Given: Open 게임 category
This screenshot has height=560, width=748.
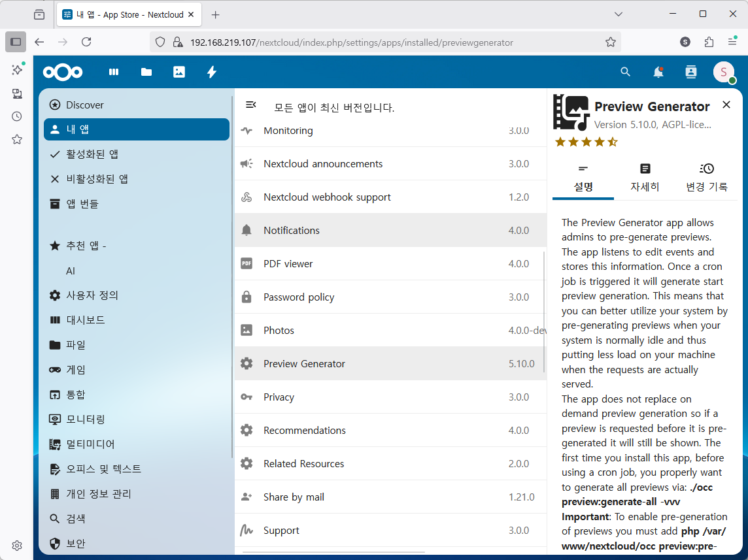Looking at the screenshot, I should click(137, 370).
